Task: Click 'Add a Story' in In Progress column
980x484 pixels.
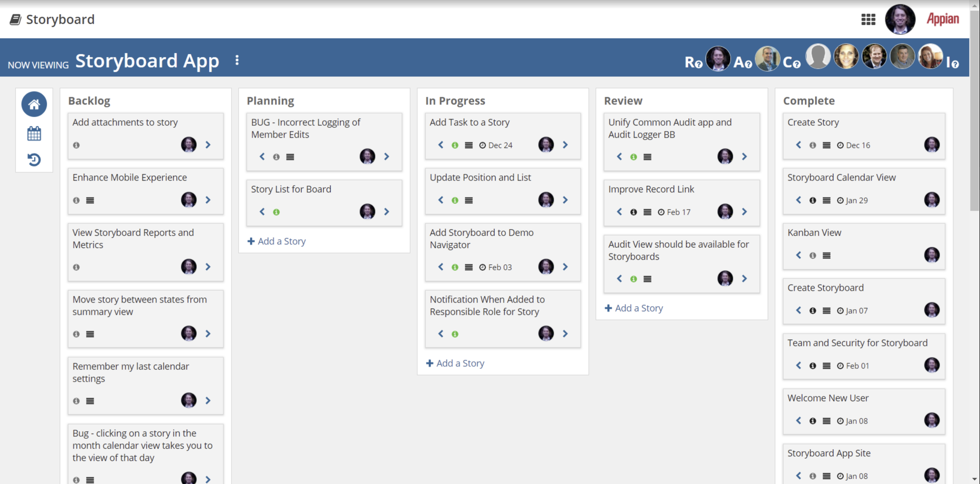Action: pyautogui.click(x=455, y=363)
